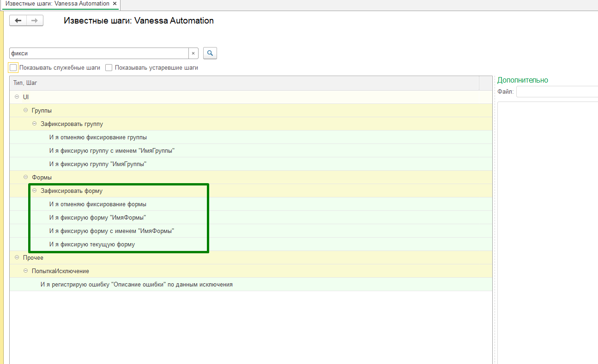
Task: Click the forward arrow navigation button
Action: pos(35,21)
